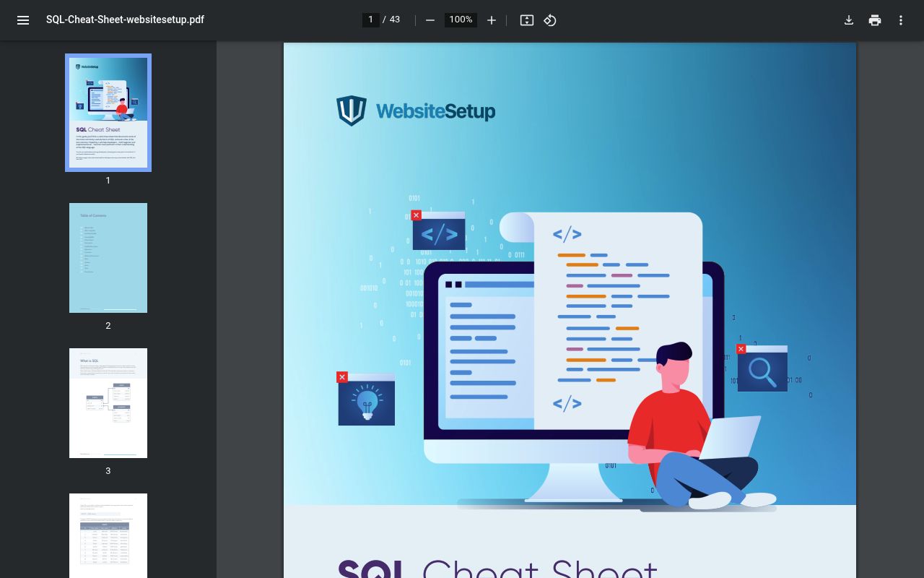
Task: Rotate the PDF counterclockwise
Action: [x=549, y=20]
